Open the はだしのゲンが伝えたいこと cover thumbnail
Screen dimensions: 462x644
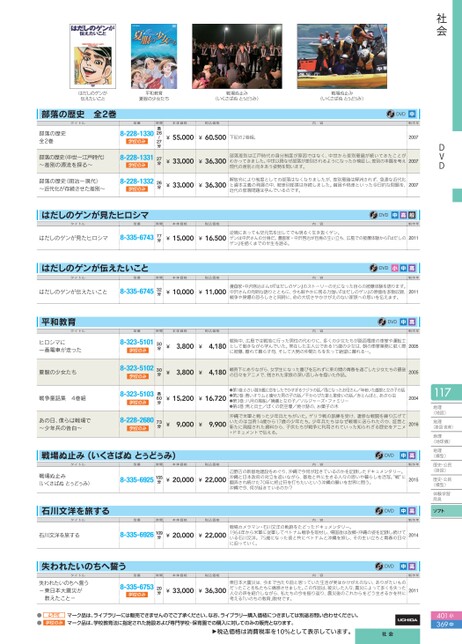[93, 56]
